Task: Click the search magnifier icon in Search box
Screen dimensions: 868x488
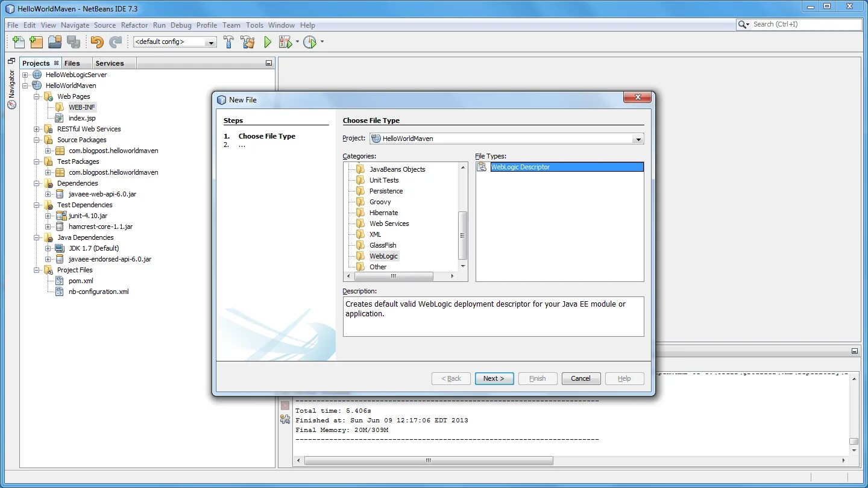Action: (744, 25)
